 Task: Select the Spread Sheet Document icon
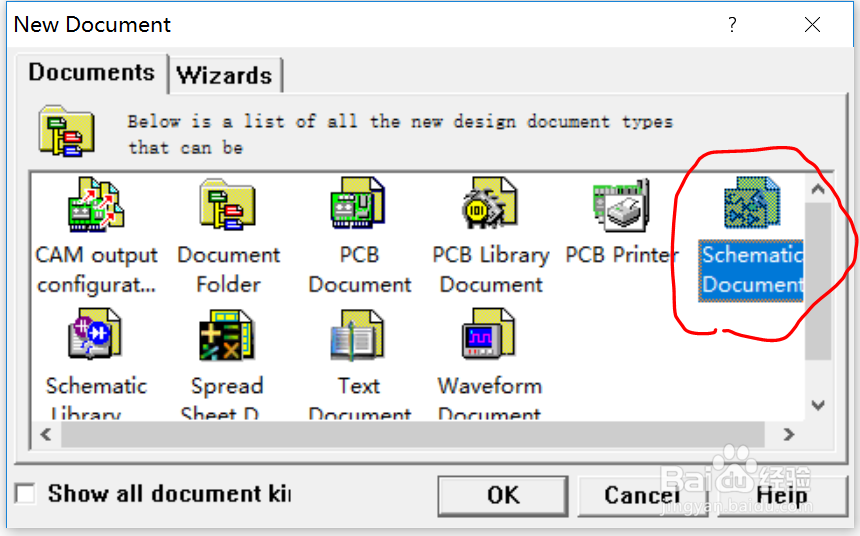tap(227, 335)
